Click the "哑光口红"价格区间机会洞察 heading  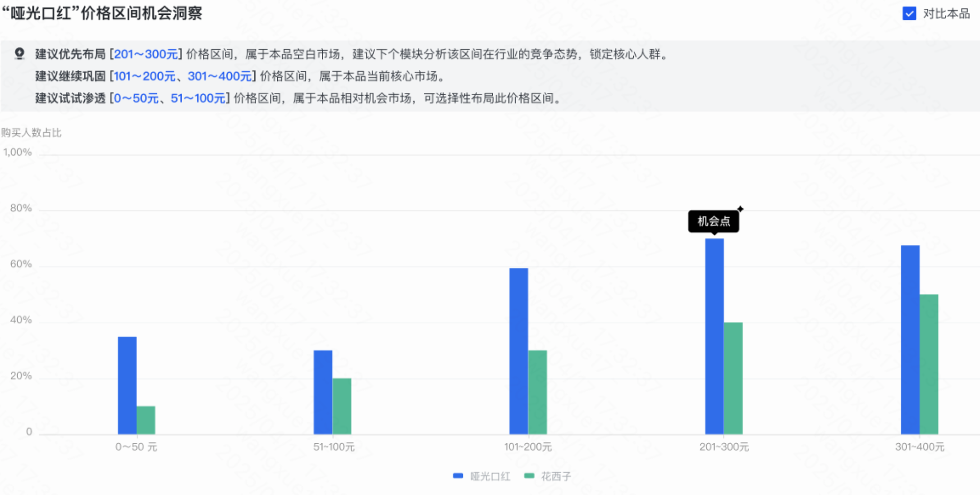(x=102, y=14)
